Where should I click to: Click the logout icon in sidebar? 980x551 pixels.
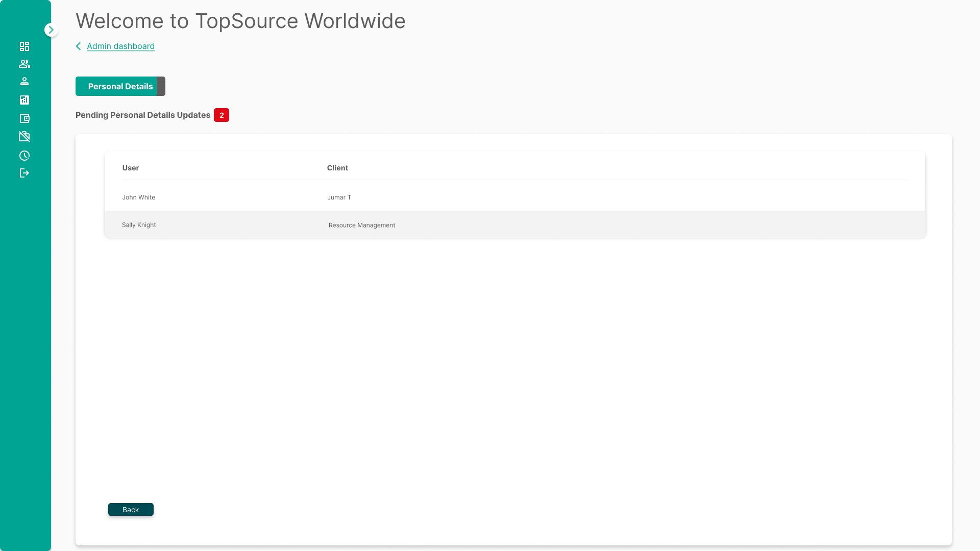[24, 173]
